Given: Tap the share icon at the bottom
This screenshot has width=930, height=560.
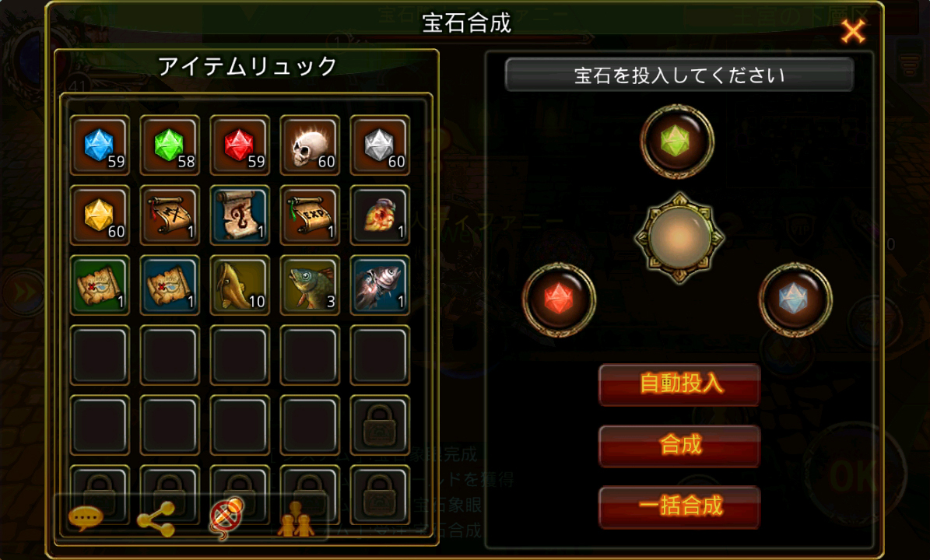Looking at the screenshot, I should pyautogui.click(x=156, y=519).
